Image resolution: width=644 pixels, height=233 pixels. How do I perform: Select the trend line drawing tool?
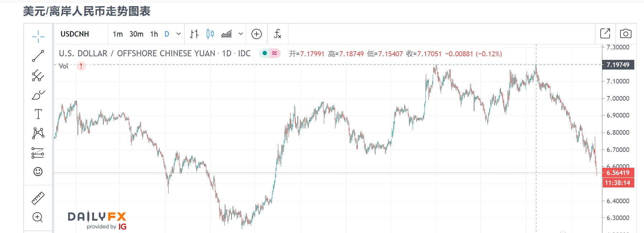(38, 56)
